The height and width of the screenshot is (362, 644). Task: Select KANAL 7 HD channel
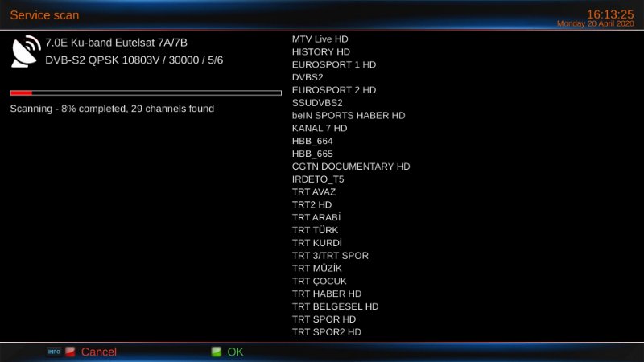[320, 128]
